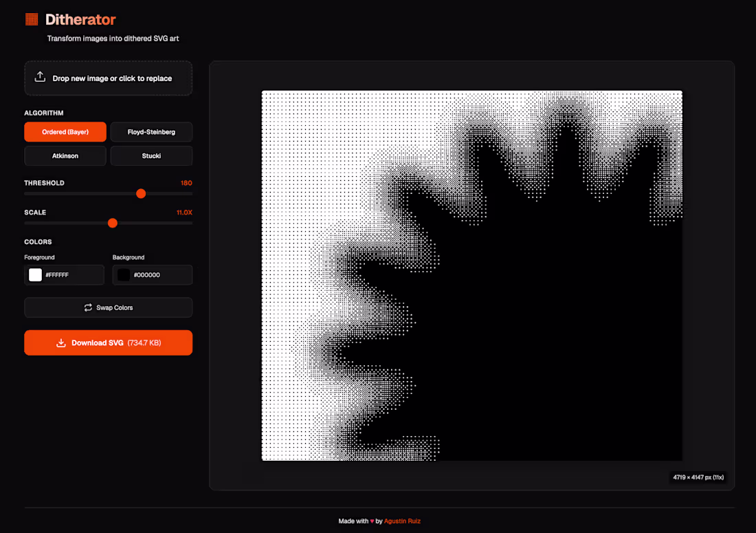Open the Agustin Ruiz link

403,521
